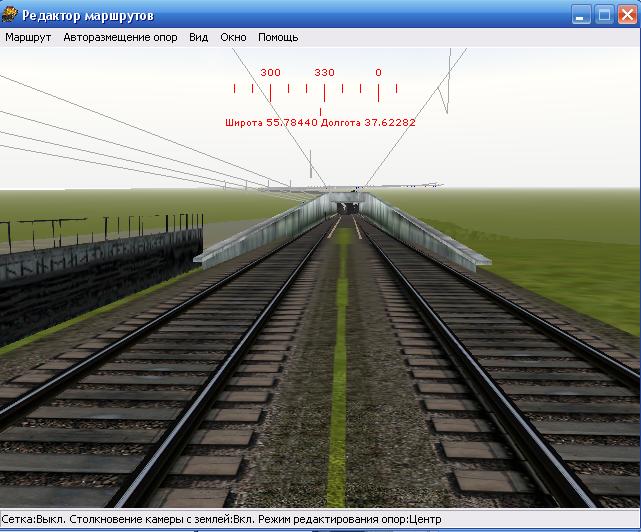Click the Широта 55.78440 Долгота 37.62282 coordinates text
This screenshot has width=641, height=532.
tap(320, 123)
